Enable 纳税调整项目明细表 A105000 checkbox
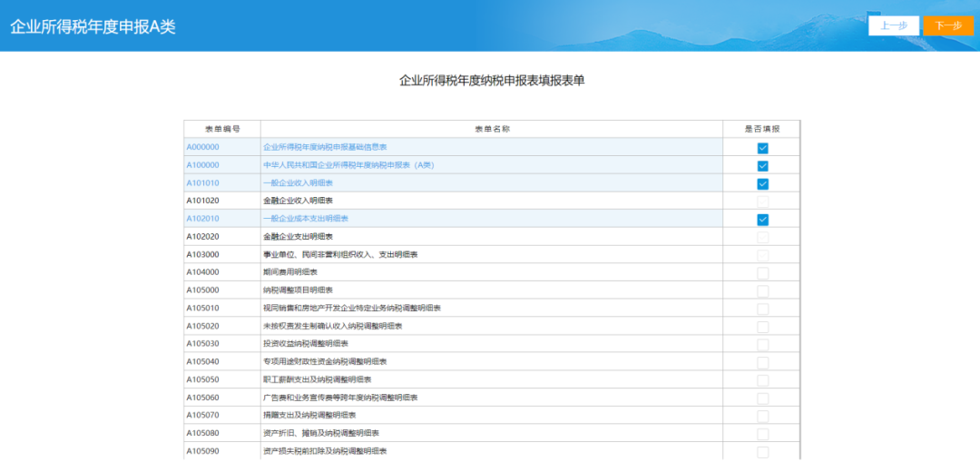This screenshot has width=980, height=462. click(x=762, y=291)
